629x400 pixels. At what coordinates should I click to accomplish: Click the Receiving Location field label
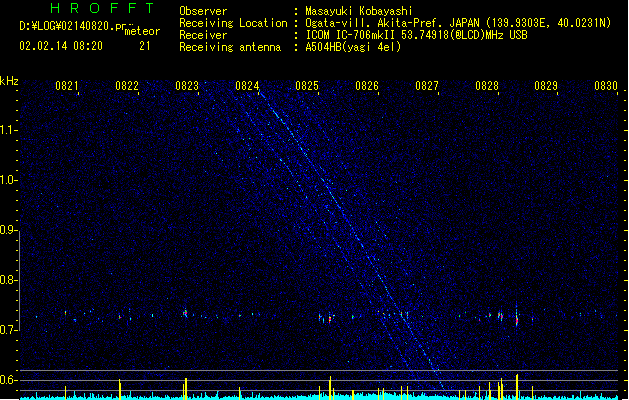233,23
